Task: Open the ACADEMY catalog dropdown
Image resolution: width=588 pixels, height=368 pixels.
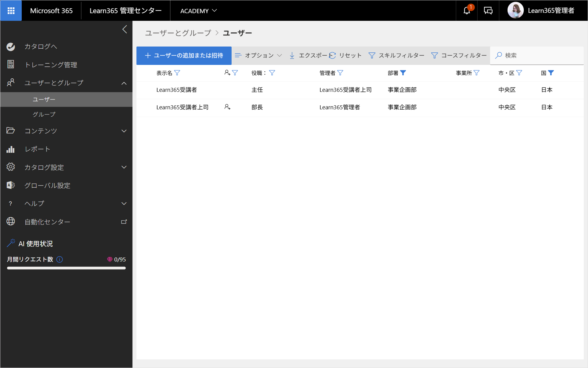Action: tap(199, 11)
